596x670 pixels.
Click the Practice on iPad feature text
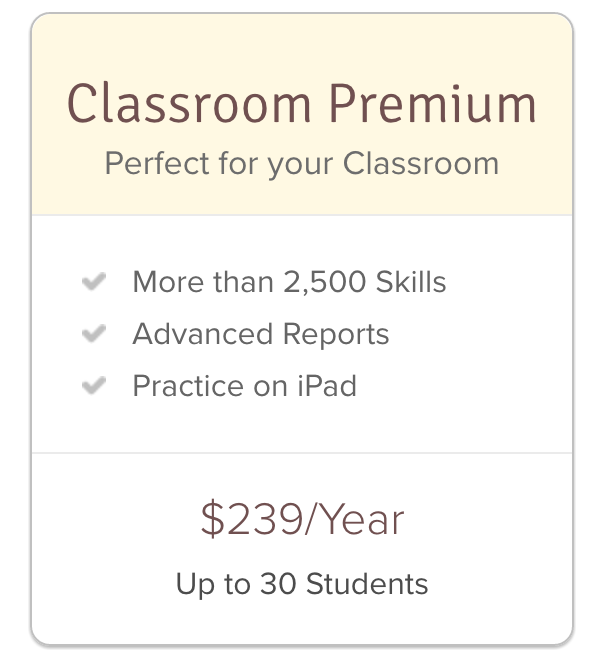[244, 386]
